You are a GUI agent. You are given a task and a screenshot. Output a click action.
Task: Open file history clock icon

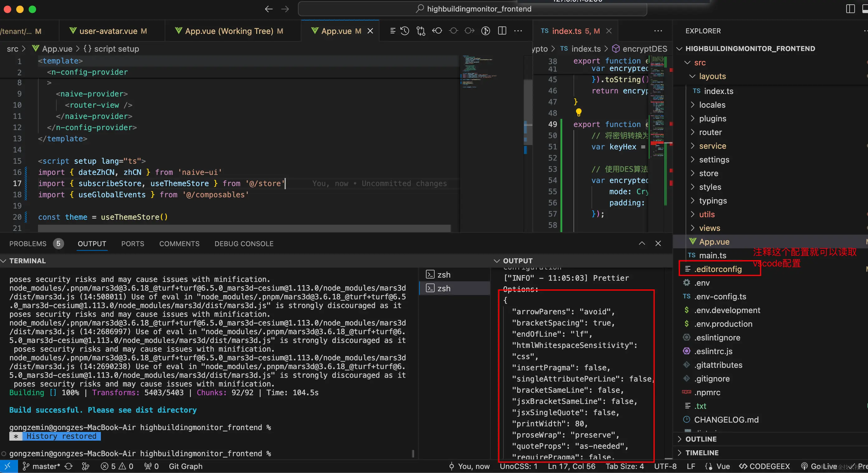click(405, 31)
